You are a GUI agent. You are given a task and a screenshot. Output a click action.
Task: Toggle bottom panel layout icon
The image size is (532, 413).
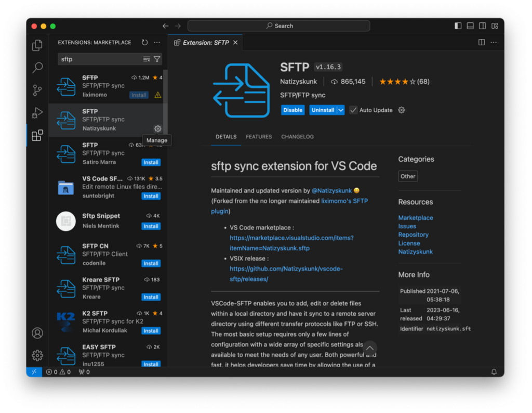coord(470,26)
